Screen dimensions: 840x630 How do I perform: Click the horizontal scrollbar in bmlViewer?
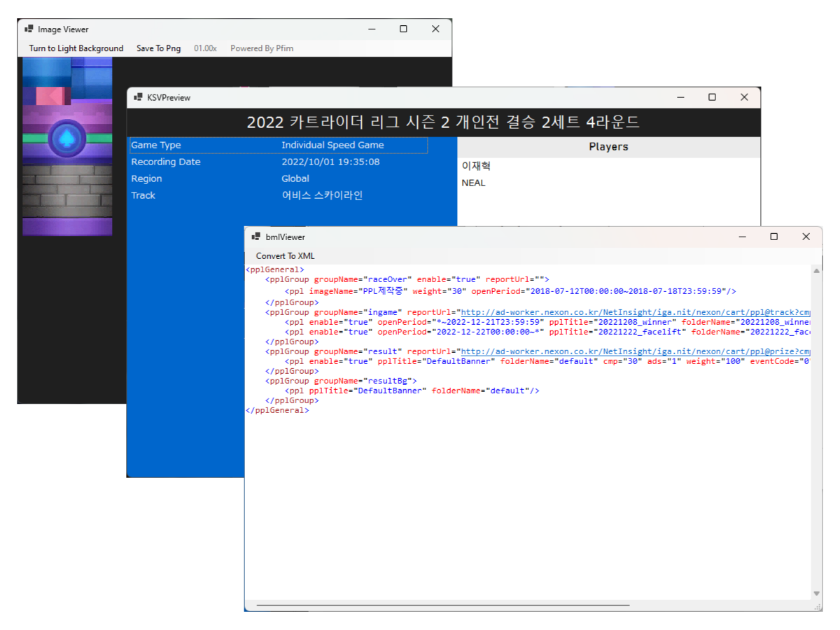point(442,605)
